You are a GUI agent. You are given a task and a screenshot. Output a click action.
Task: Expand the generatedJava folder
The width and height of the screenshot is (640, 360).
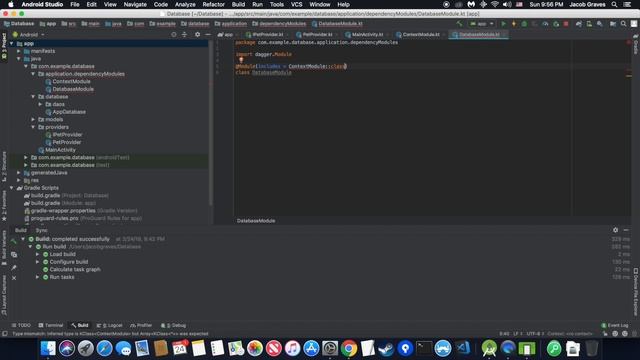19,173
